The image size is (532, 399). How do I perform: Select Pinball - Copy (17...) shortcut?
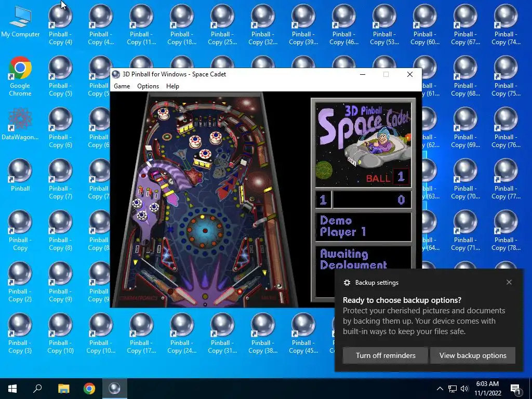(x=141, y=334)
